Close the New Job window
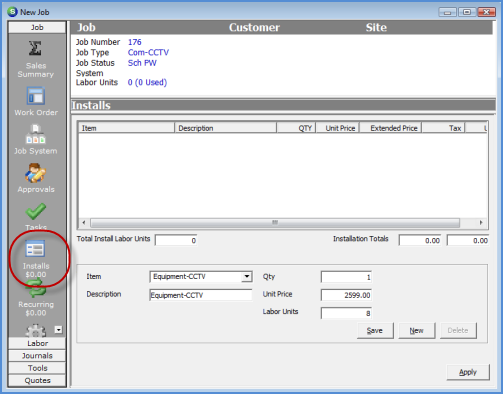503x394 pixels. (486, 12)
